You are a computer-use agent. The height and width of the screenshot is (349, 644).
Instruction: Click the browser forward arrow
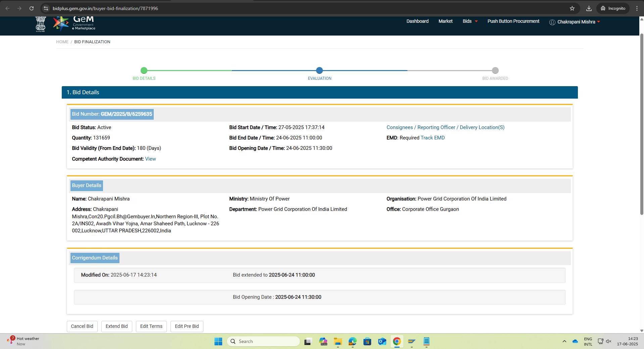(x=19, y=8)
